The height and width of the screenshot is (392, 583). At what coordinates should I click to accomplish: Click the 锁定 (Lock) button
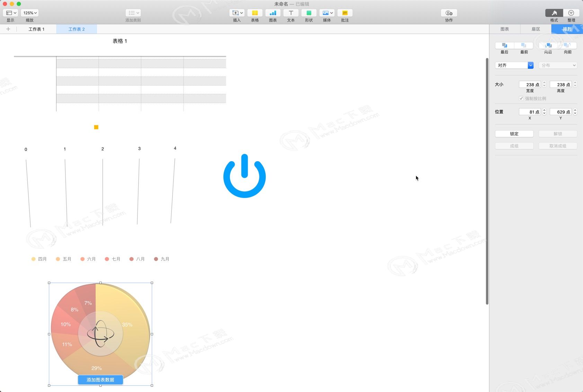514,134
